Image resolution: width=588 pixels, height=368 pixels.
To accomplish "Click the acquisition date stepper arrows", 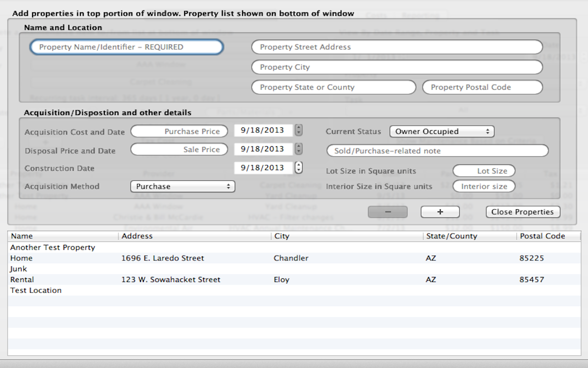I will tap(299, 131).
